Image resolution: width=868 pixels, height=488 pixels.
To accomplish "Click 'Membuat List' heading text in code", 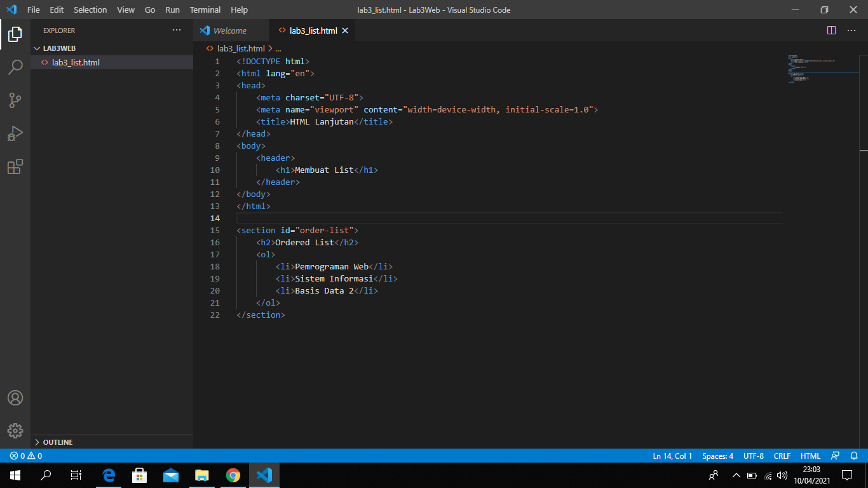I will pos(324,170).
